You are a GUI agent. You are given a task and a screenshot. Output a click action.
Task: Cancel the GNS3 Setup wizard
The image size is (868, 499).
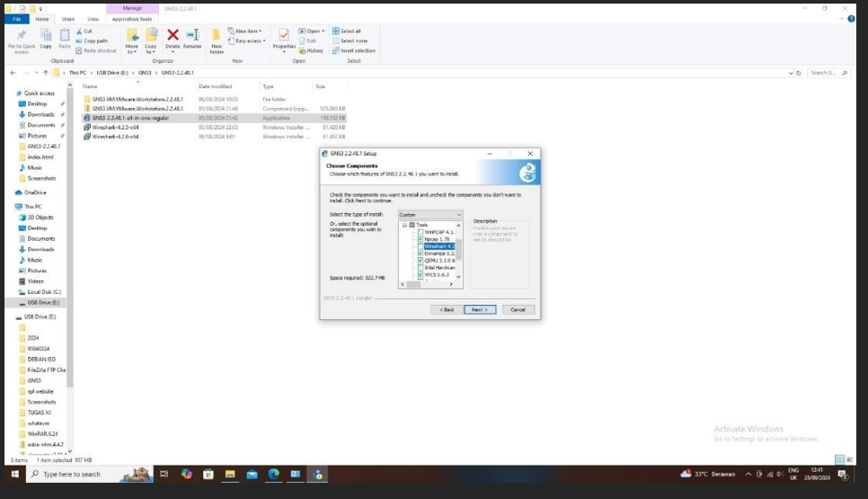coord(518,309)
